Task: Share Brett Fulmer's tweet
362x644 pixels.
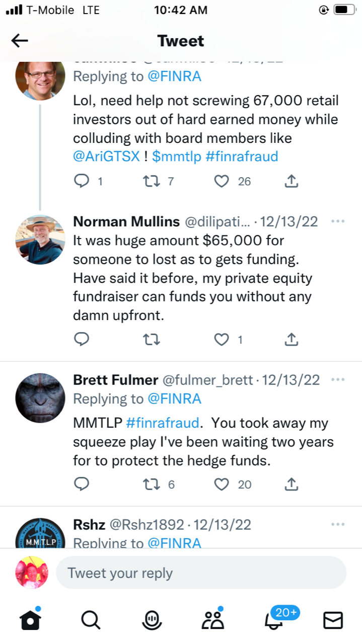Action: click(x=292, y=484)
